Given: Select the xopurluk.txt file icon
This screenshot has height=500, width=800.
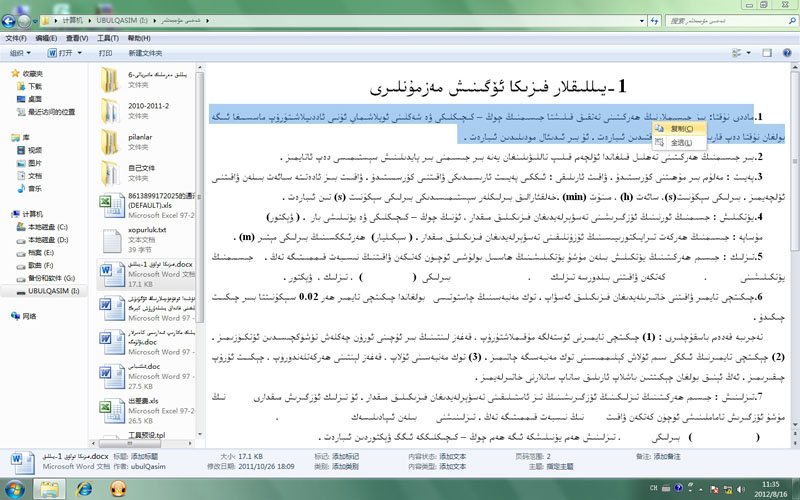Looking at the screenshot, I should (112, 241).
